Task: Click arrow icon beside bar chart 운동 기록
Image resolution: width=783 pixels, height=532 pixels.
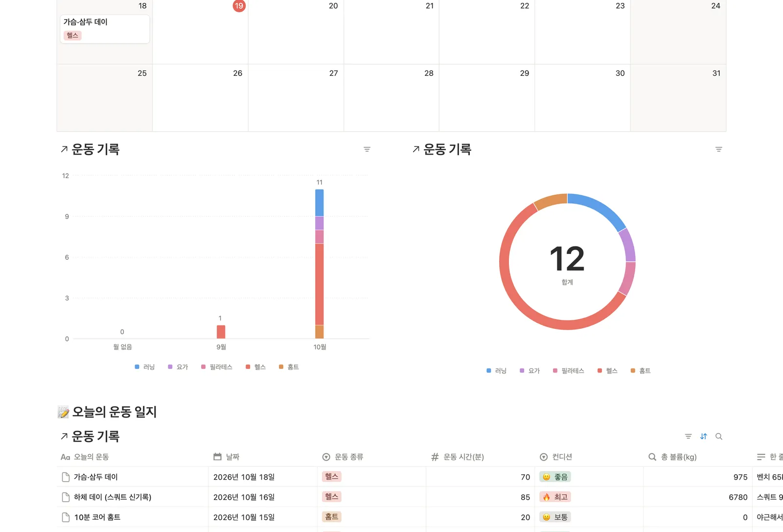Action: (64, 149)
